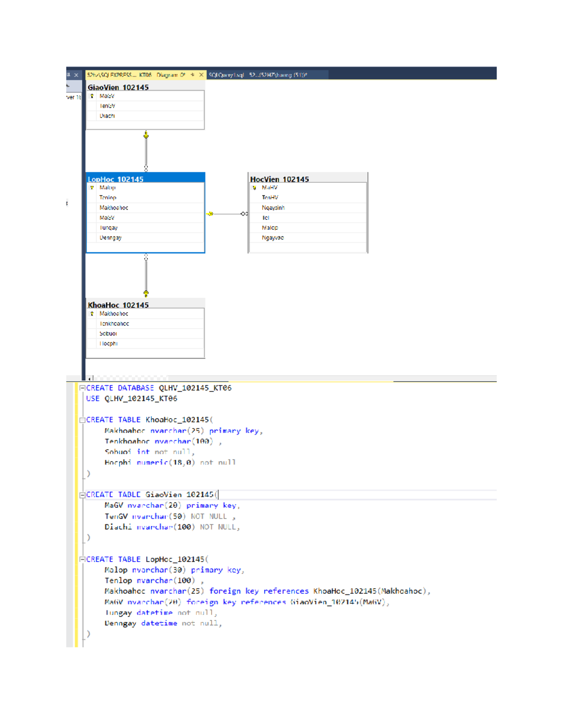Click the CREATE TABLE LopHoc_102145 line
Viewport: 563px width, 728px height.
[147, 559]
